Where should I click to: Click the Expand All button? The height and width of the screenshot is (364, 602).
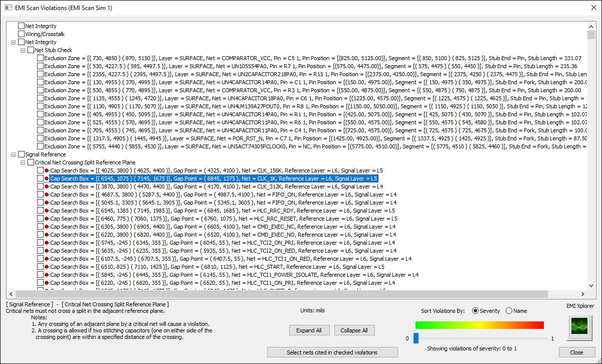pos(309,330)
